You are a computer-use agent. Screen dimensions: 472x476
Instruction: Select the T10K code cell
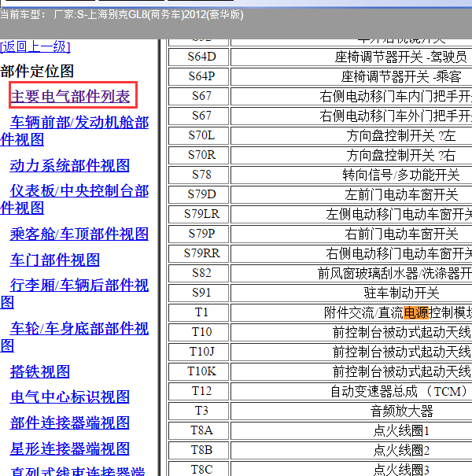pos(199,371)
